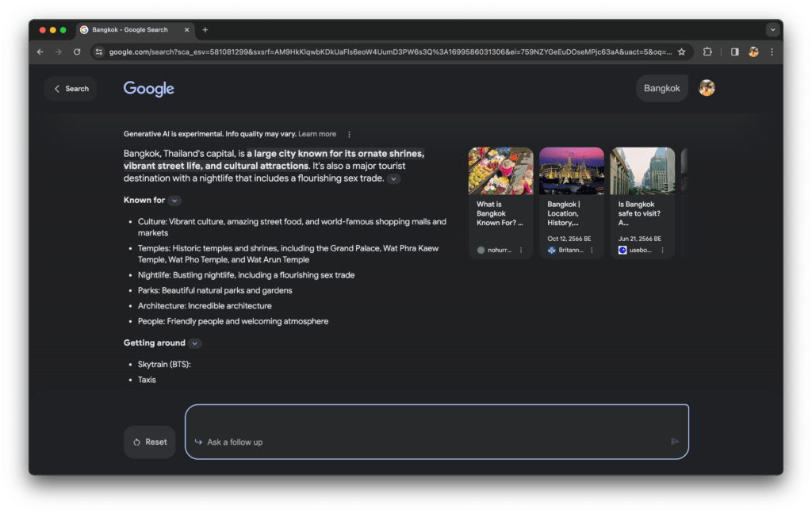Open the Is Bangkok safe to visit card

(x=642, y=202)
